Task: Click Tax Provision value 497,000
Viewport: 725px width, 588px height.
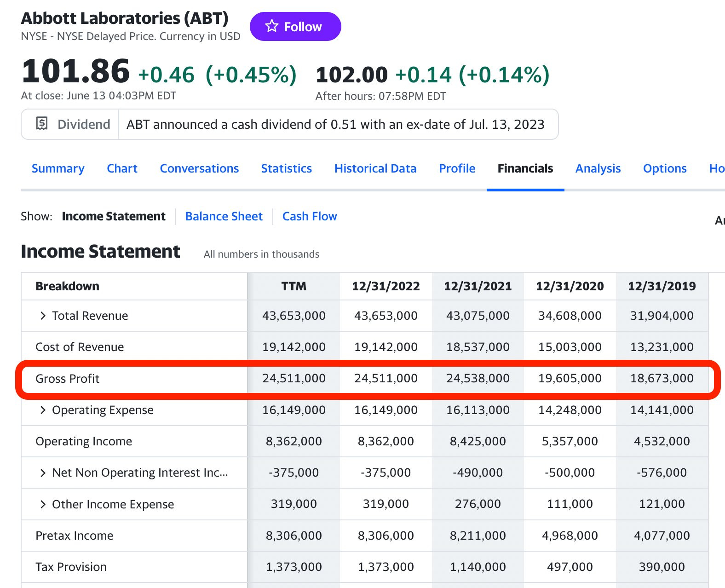Action: [x=570, y=567]
